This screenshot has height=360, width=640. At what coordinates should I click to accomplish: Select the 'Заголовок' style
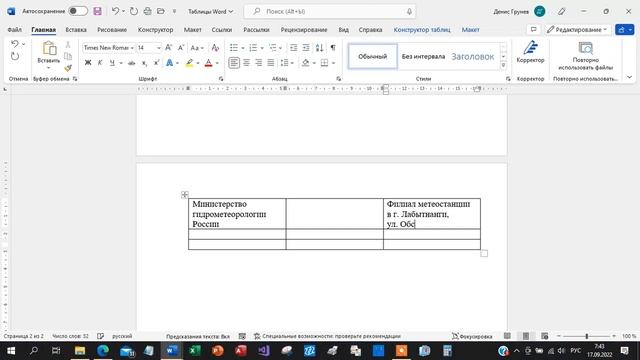click(473, 56)
